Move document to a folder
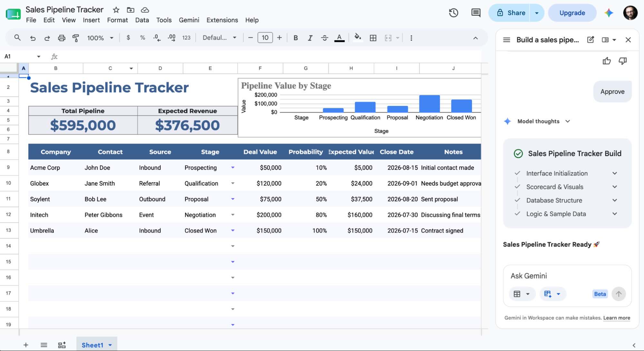This screenshot has width=644, height=351. pyautogui.click(x=130, y=10)
